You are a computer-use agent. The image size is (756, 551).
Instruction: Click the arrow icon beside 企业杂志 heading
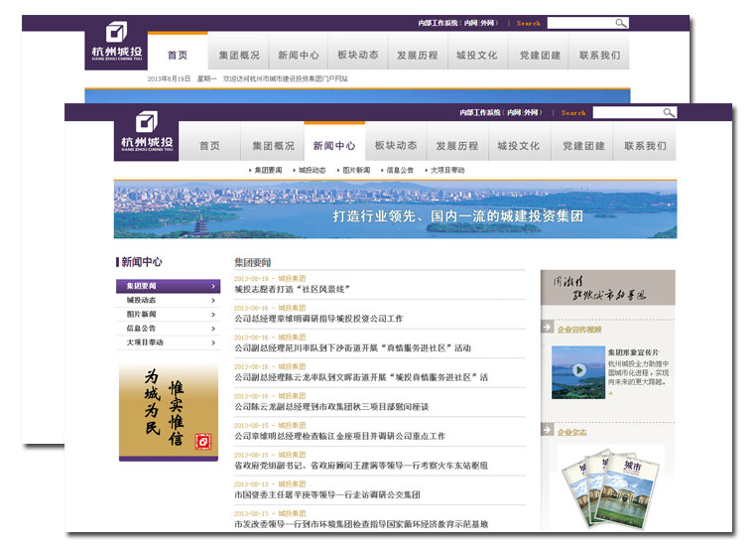tap(547, 431)
